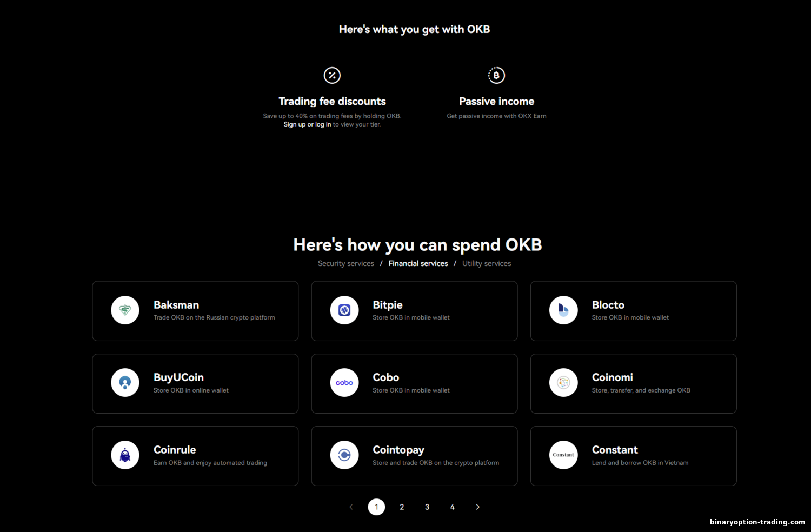
Task: Click 'Here's how you can spend OKB' heading
Action: click(417, 245)
